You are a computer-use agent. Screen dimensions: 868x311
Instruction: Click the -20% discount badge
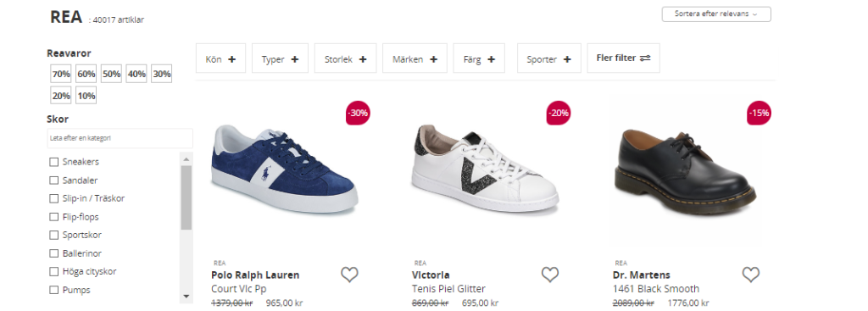pos(558,113)
